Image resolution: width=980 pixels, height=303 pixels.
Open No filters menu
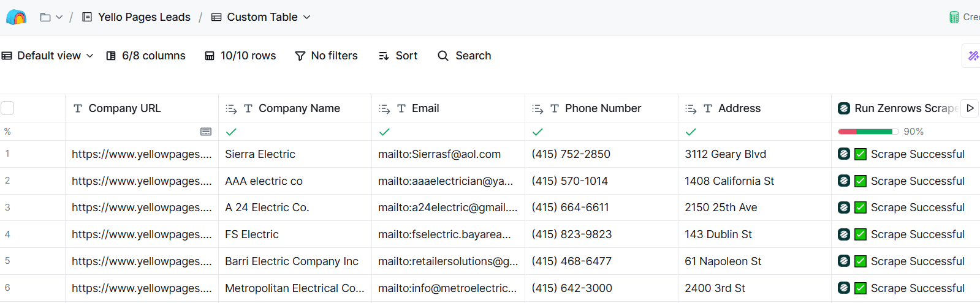pyautogui.click(x=327, y=56)
